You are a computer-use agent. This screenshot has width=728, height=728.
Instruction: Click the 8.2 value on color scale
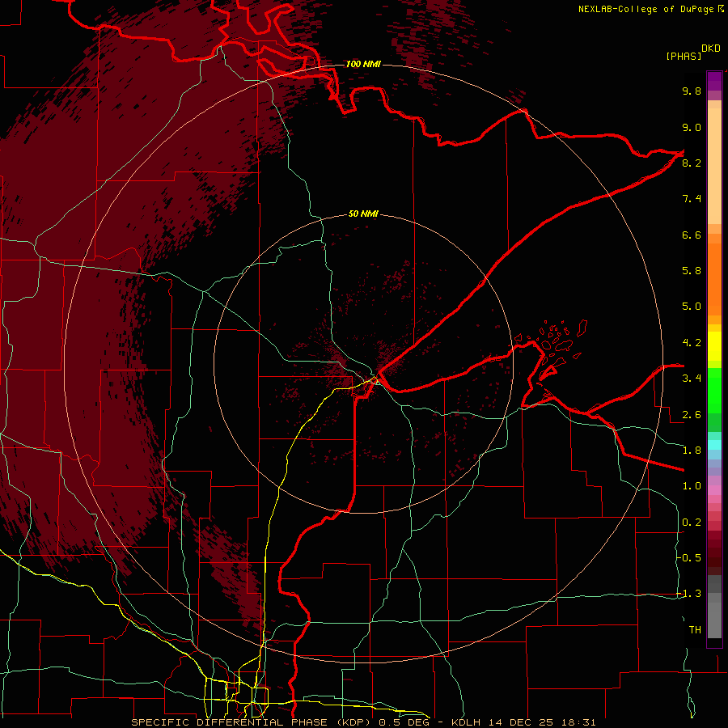pyautogui.click(x=692, y=163)
